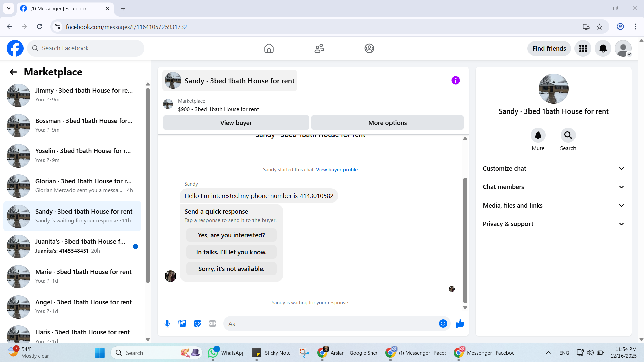This screenshot has height=362, width=644.
Task: Open a new browser tab
Action: [123, 8]
